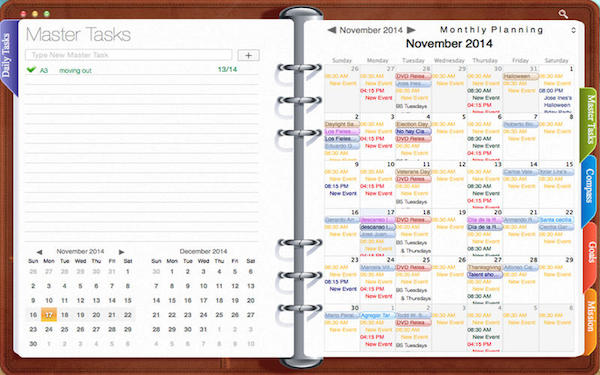The image size is (600, 375).
Task: Select December 25 in the mini calendar
Action: pos(219,315)
